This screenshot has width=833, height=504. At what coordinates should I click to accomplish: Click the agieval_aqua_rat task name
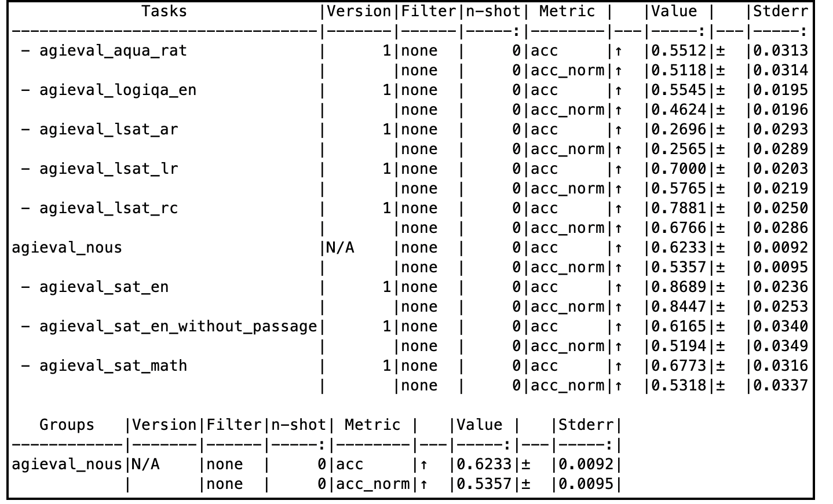tap(113, 51)
